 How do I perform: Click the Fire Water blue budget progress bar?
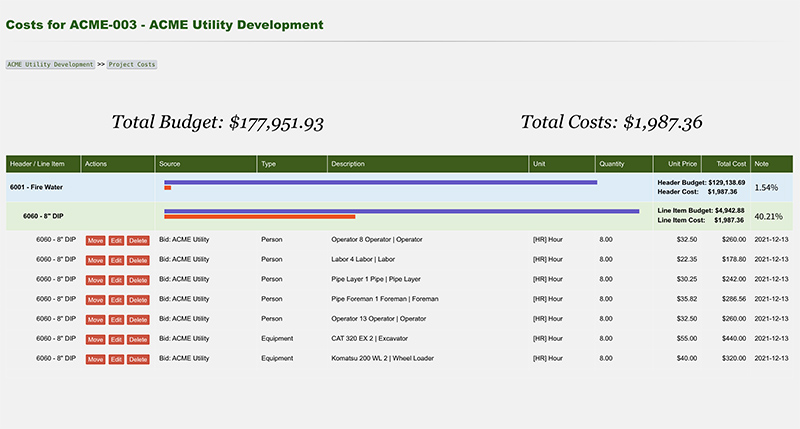click(x=380, y=182)
